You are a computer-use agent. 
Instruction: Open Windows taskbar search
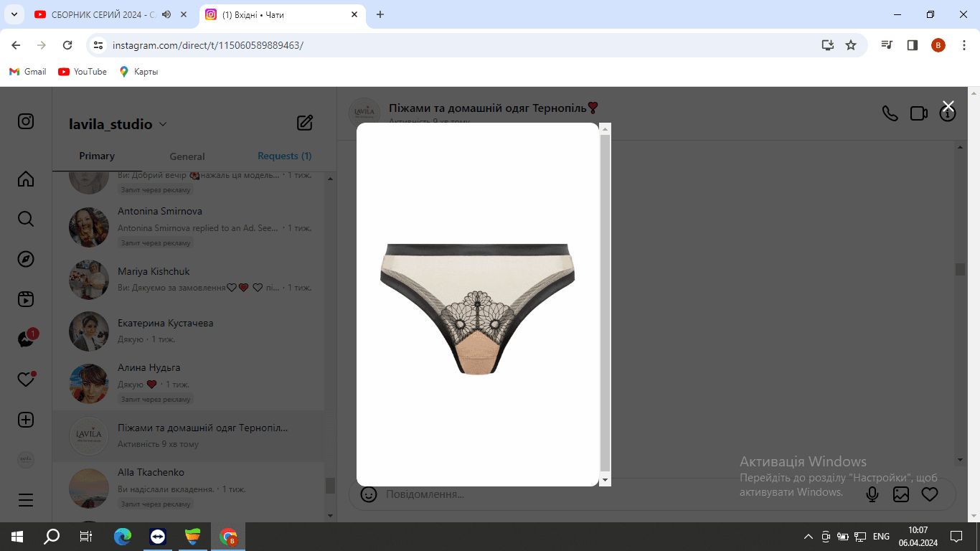click(x=52, y=536)
